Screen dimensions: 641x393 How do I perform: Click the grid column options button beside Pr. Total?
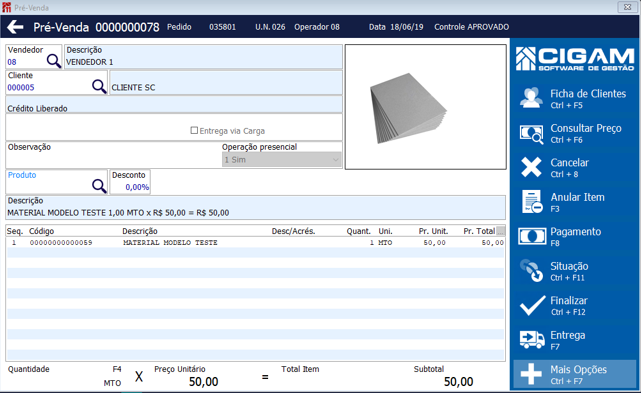pyautogui.click(x=500, y=231)
